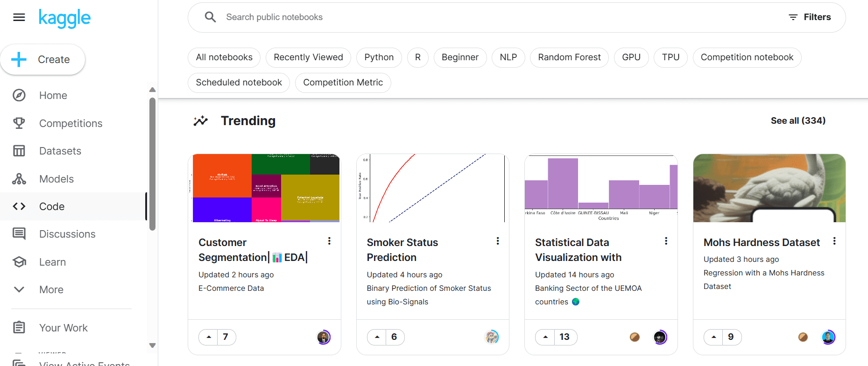Select the Competition notebook filter chip
Image resolution: width=868 pixels, height=366 pixels.
747,57
